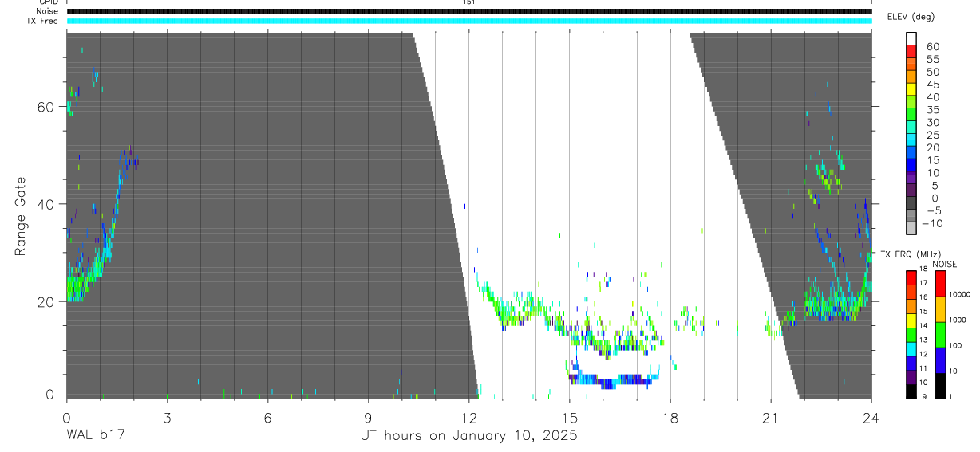Click the cyan TX Freq strip above plot
Viewport: 980px width, 452px height.
468,21
